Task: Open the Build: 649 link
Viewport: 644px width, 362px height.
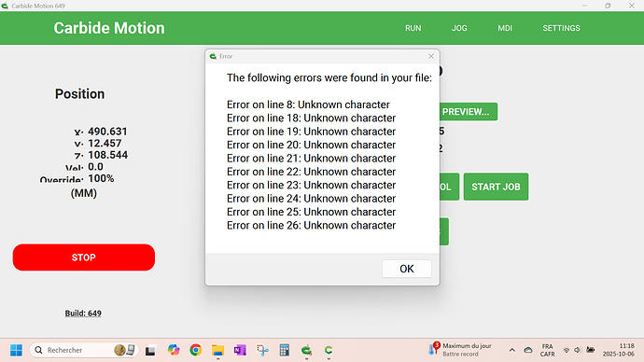Action: point(83,313)
